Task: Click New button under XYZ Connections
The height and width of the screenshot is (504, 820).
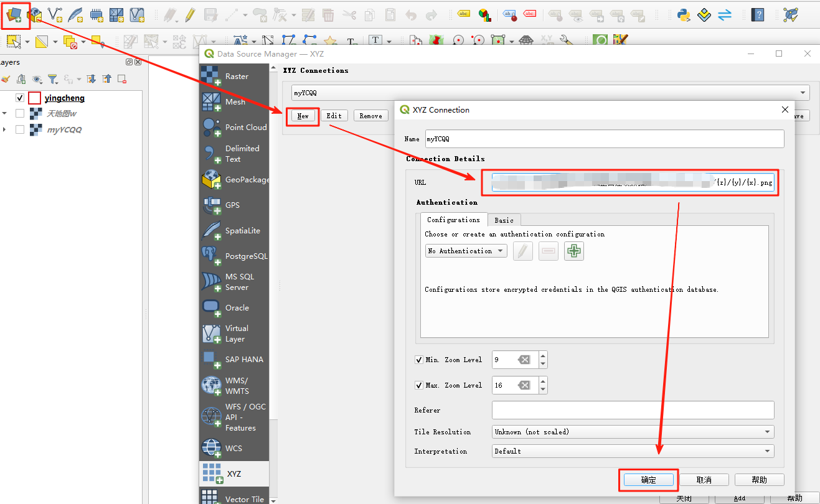Action: (303, 116)
